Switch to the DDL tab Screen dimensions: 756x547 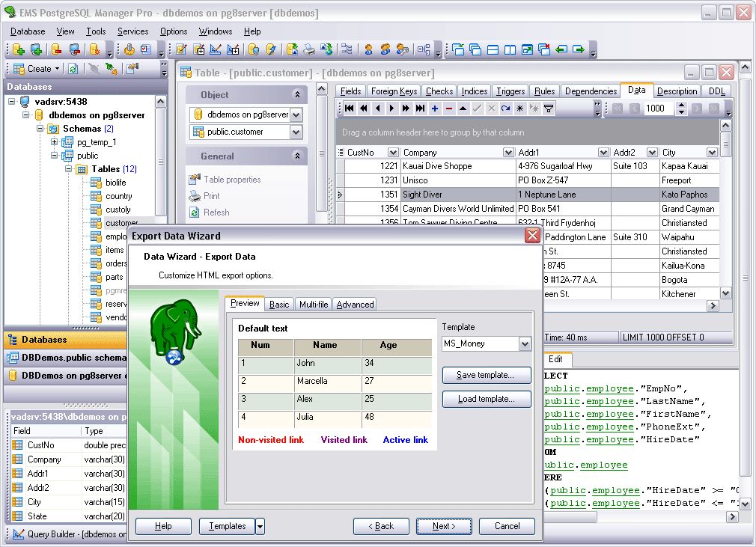tap(716, 90)
